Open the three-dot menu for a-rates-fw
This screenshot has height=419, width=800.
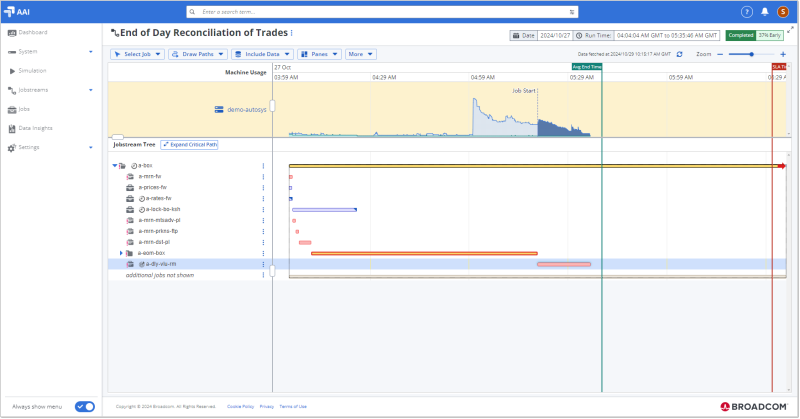[263, 199]
